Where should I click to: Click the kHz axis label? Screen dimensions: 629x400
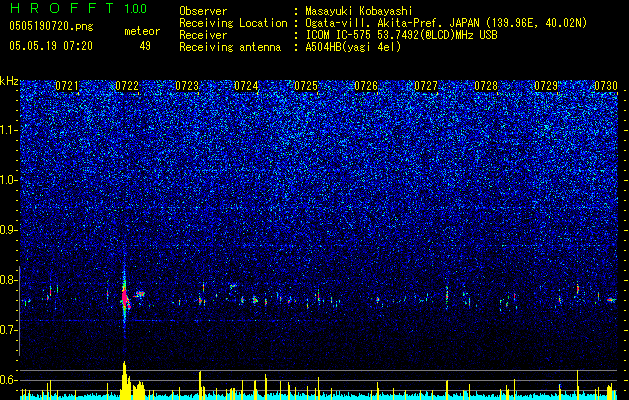click(x=9, y=81)
